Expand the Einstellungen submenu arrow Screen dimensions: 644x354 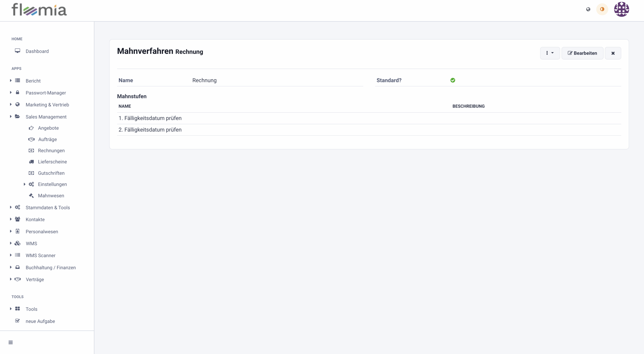24,184
